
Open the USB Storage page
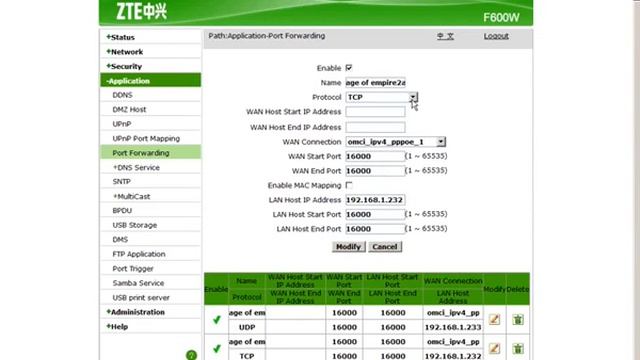pyautogui.click(x=135, y=225)
